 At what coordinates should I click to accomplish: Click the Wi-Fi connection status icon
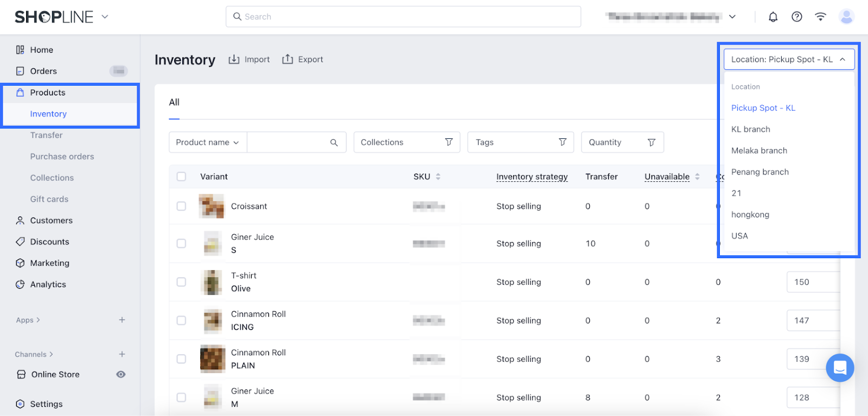pos(821,17)
